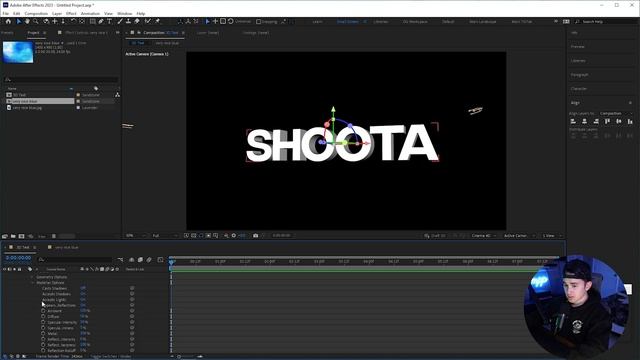Screen dimensions: 640x360
Task: Open the Animation menu
Action: [x=90, y=13]
